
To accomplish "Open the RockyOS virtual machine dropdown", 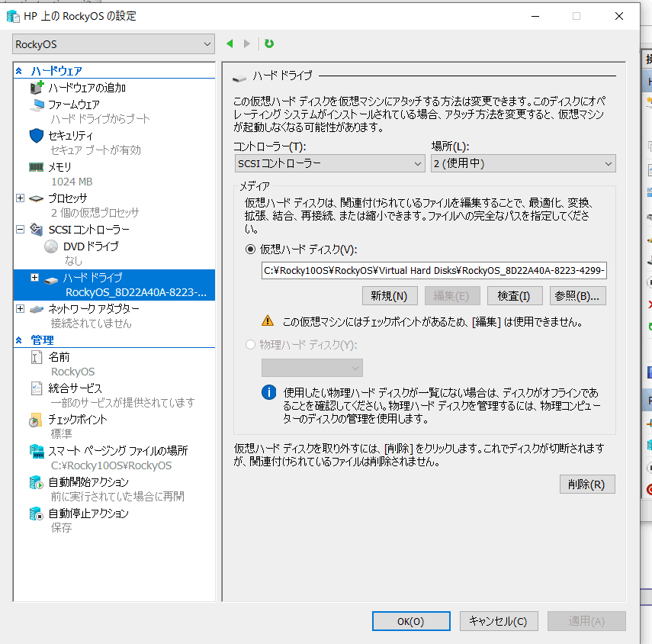I will point(114,44).
